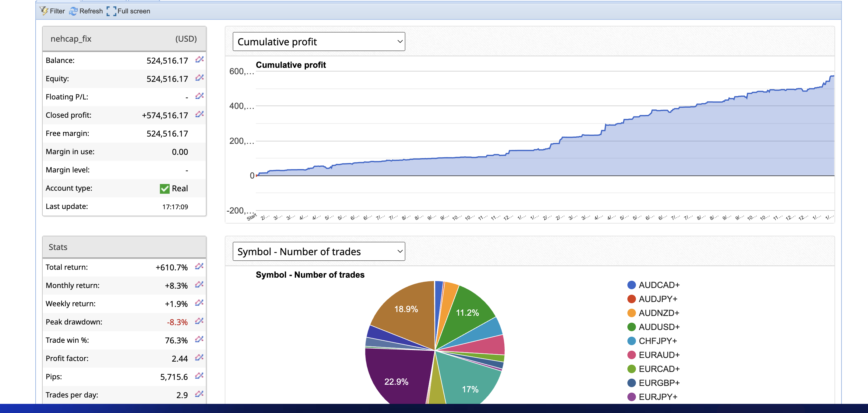Click chart icon beside Peak drawdown

199,321
